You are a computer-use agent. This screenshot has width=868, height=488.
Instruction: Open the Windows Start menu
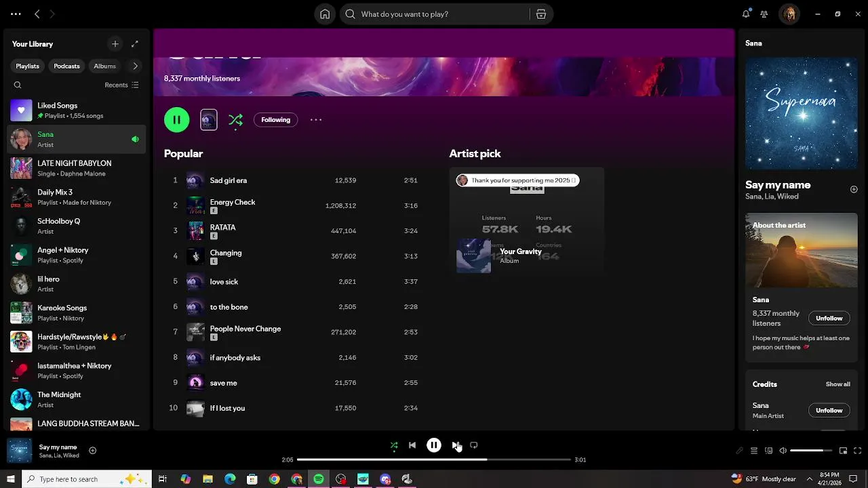[x=11, y=479]
